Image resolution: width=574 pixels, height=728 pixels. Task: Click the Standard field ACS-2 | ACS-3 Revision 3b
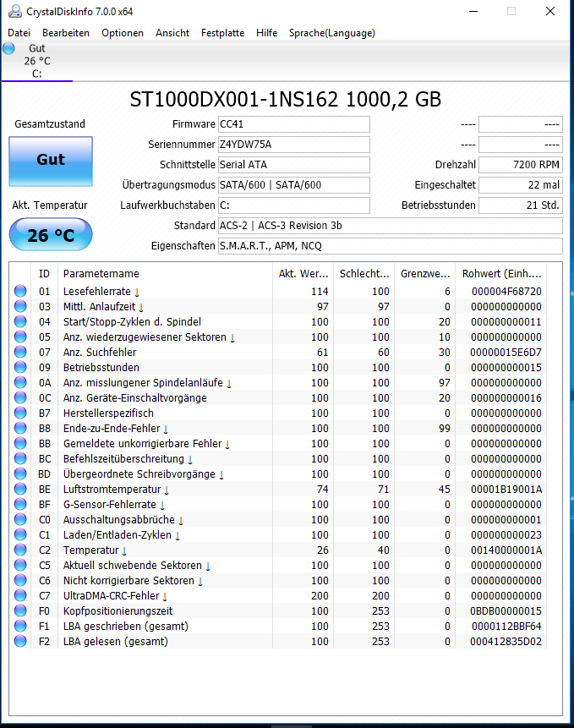[391, 226]
